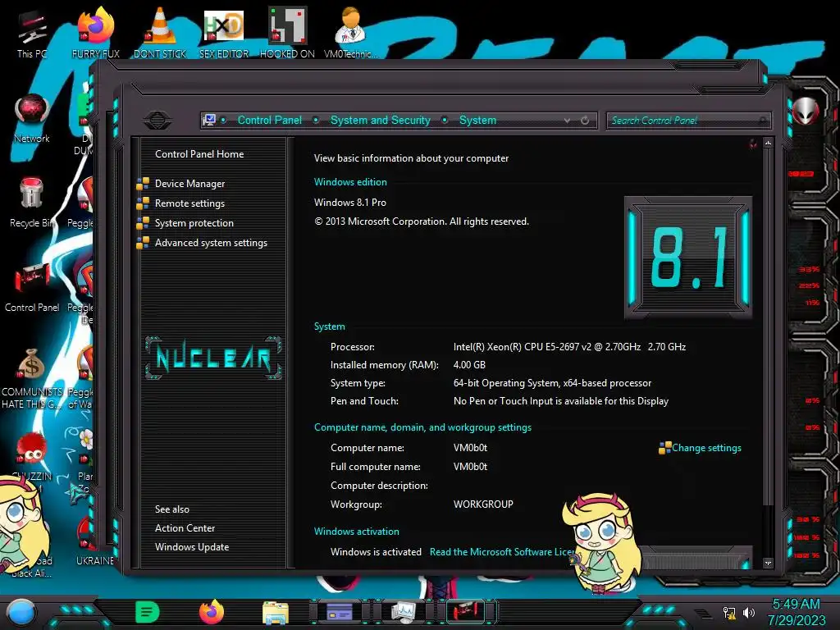Screen dimensions: 840x630
Task: Select the 'WORKGROUP' workgroup value
Action: 483,504
